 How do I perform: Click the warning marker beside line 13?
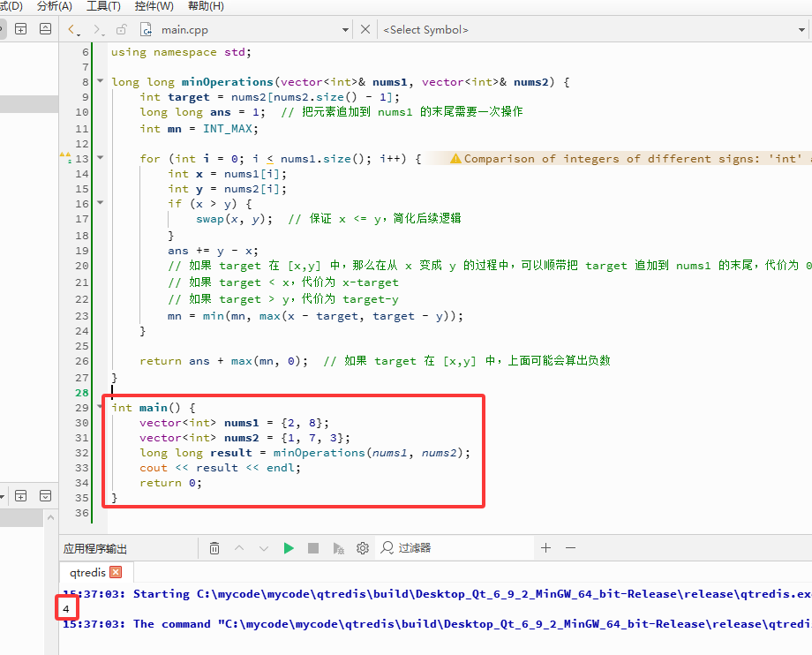pos(65,157)
